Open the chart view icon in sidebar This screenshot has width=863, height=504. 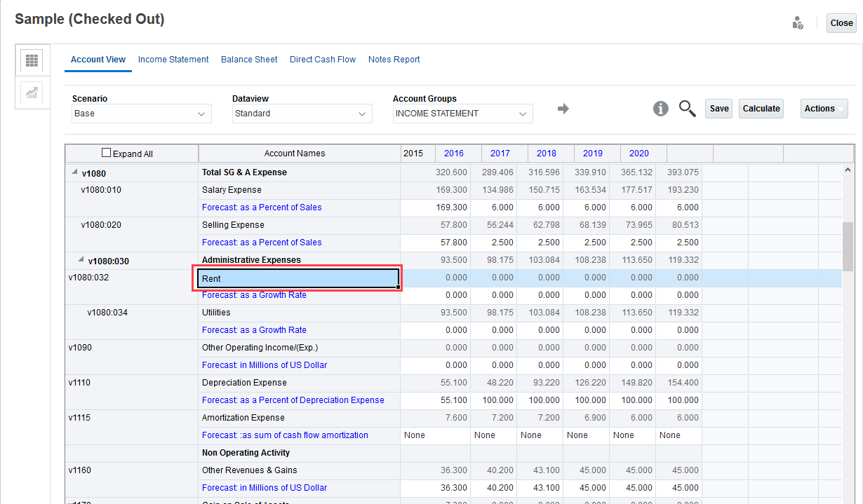click(x=32, y=93)
